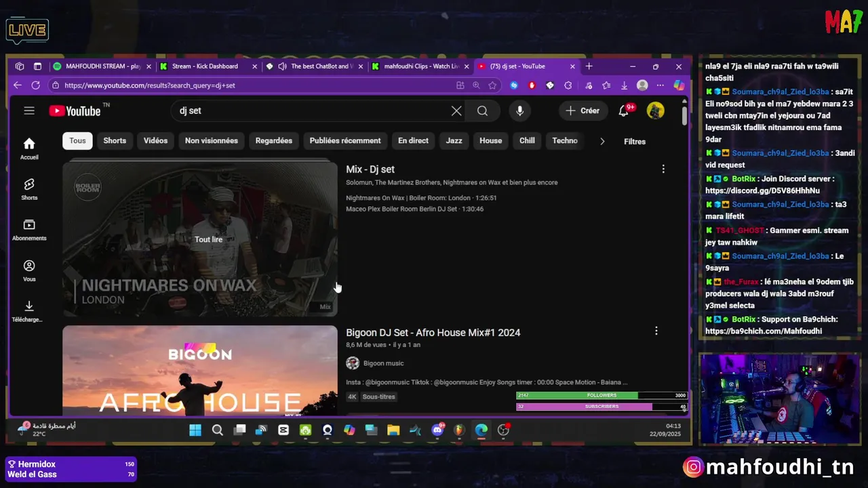Go to Accueil in sidebar
The width and height of the screenshot is (868, 488).
click(29, 148)
